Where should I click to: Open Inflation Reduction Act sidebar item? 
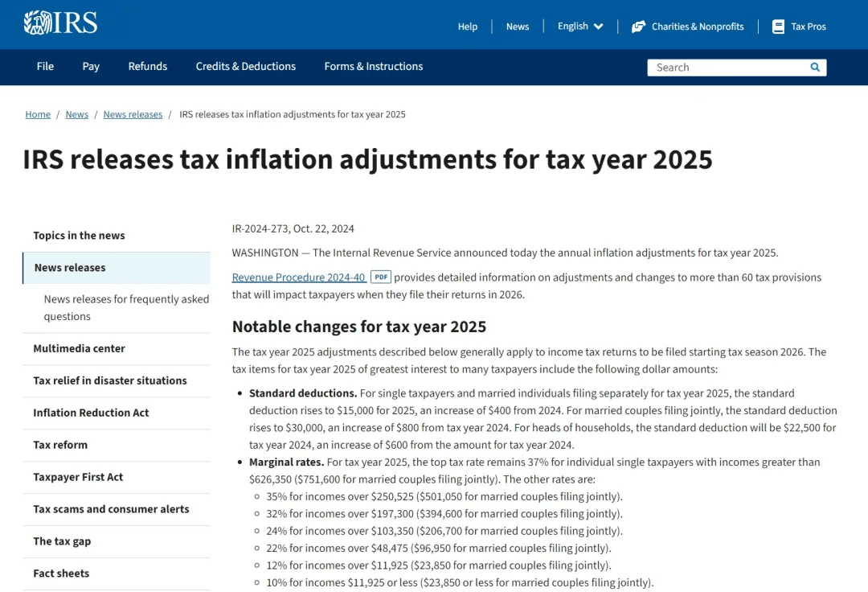(x=91, y=413)
